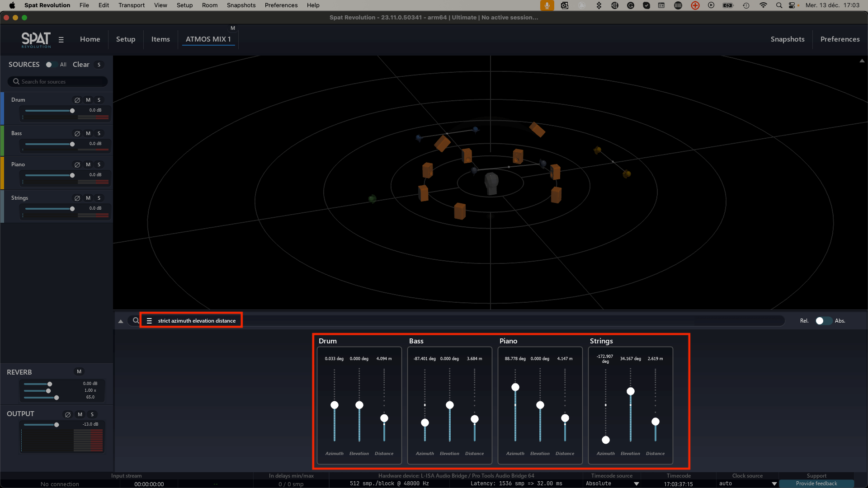Click the search magnifier in parameter bar

[x=136, y=321]
